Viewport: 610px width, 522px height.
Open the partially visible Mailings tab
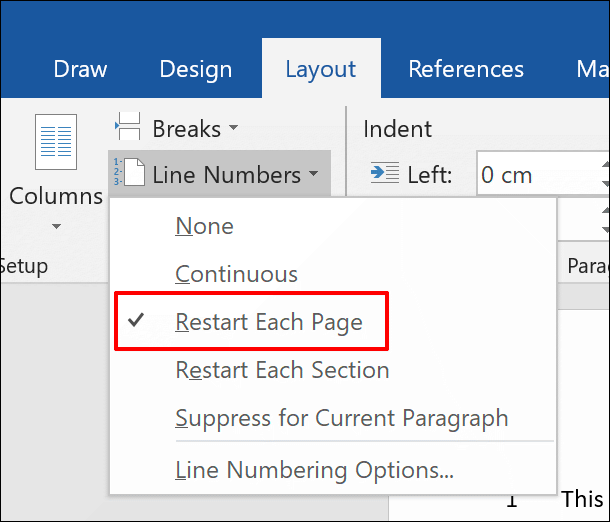(x=591, y=69)
